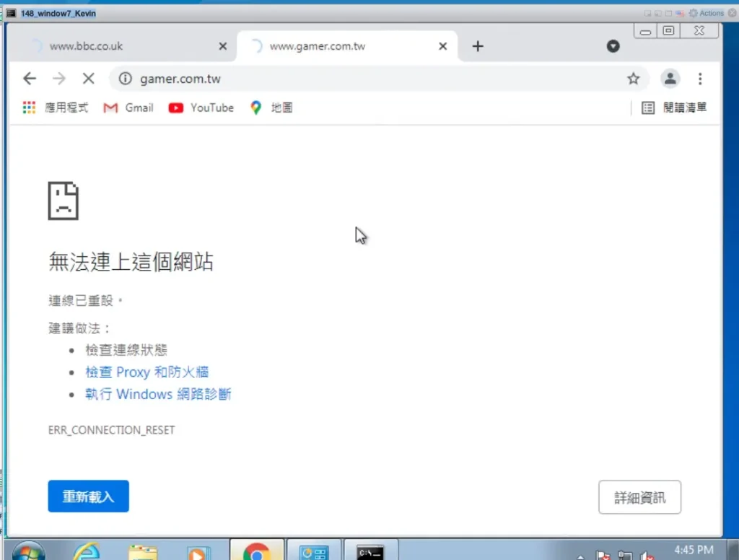Close the www.bbc.co.uk tab
Image resolution: width=739 pixels, height=560 pixels.
[222, 46]
